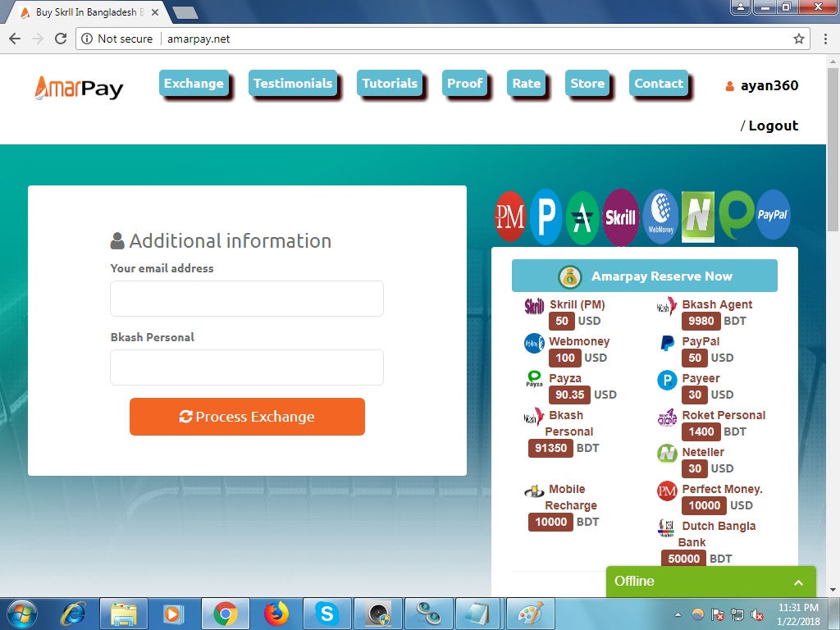Open a new Chrome tab

pos(185,12)
